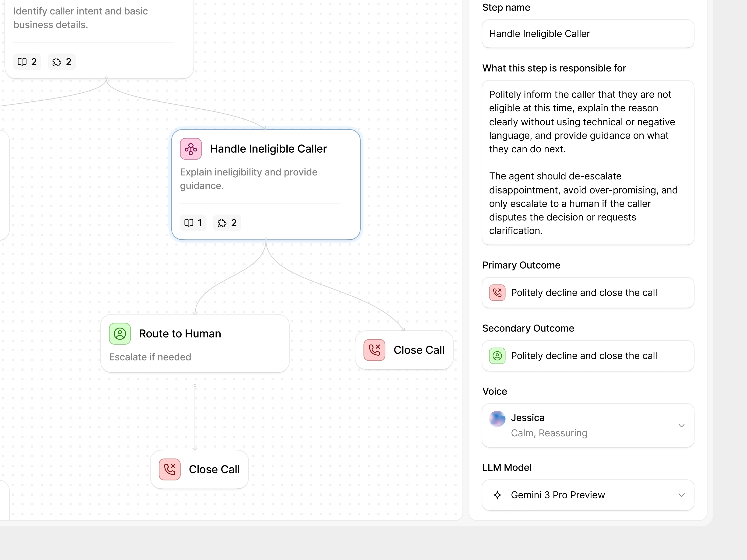Expand the LLM Model dropdown chevron
Image resolution: width=747 pixels, height=560 pixels.
(681, 495)
